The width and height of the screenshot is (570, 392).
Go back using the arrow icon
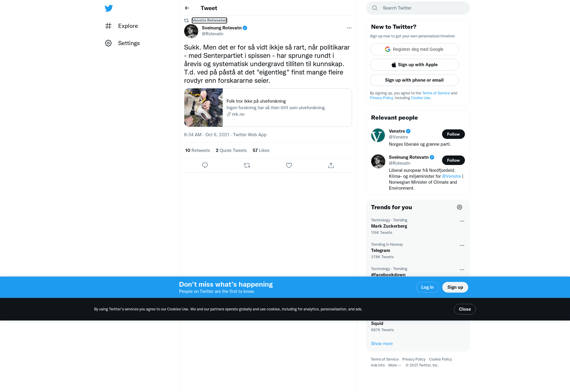pos(187,8)
